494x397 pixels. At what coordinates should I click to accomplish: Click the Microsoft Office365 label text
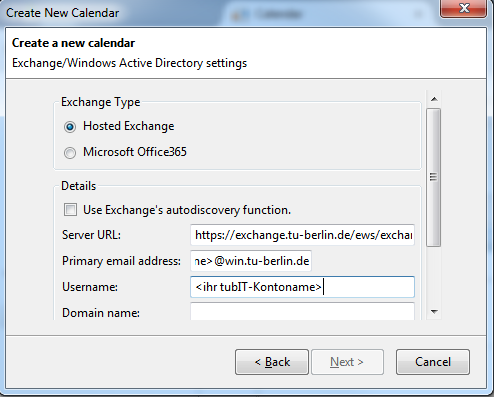coord(135,152)
